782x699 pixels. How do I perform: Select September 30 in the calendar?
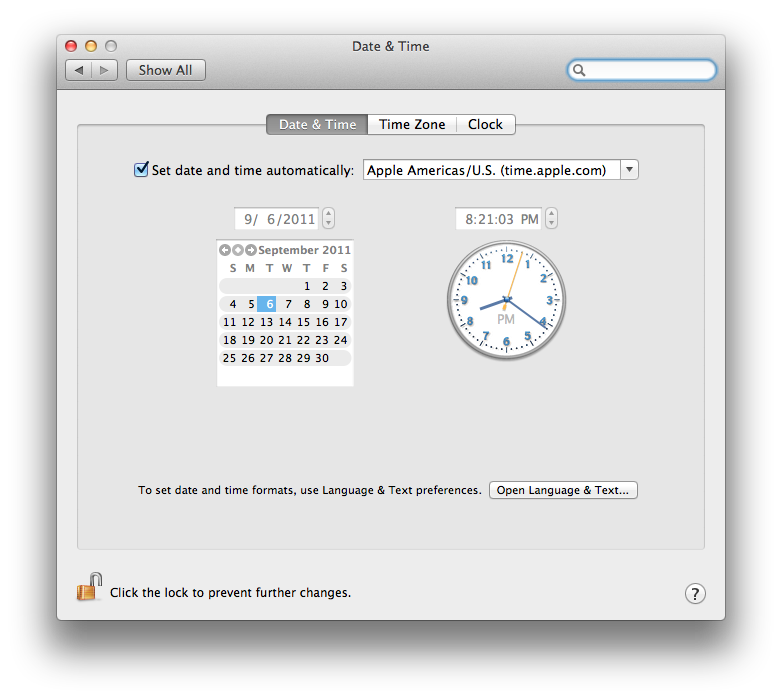click(x=322, y=358)
